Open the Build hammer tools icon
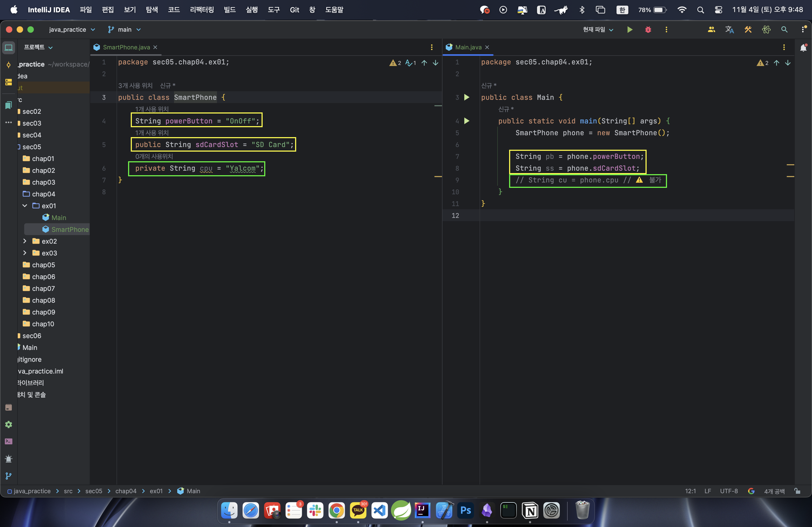 (x=748, y=30)
